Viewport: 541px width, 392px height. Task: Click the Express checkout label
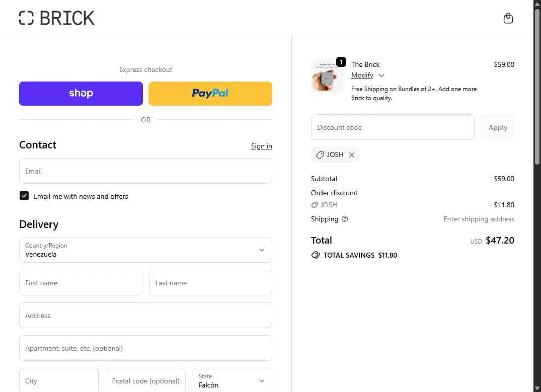145,70
